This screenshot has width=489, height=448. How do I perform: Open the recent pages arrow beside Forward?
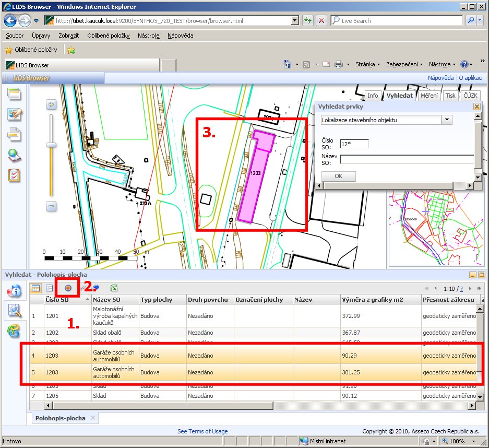click(x=37, y=21)
